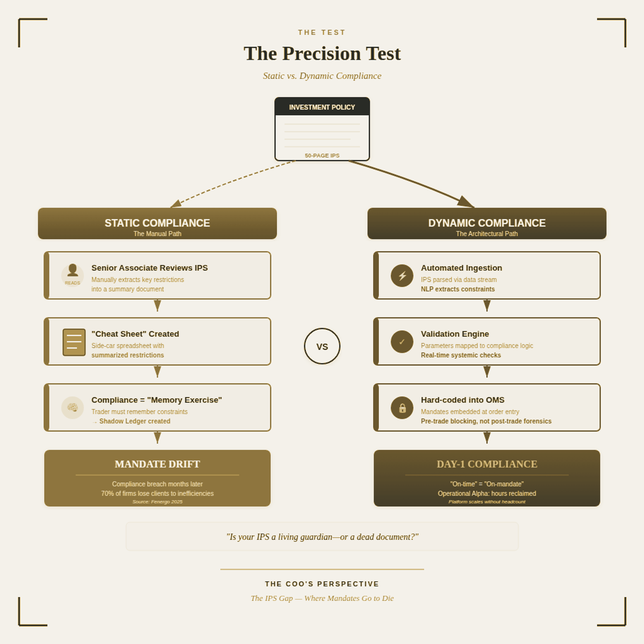Click the VS circle in the center
The image size is (644, 644).
point(322,346)
